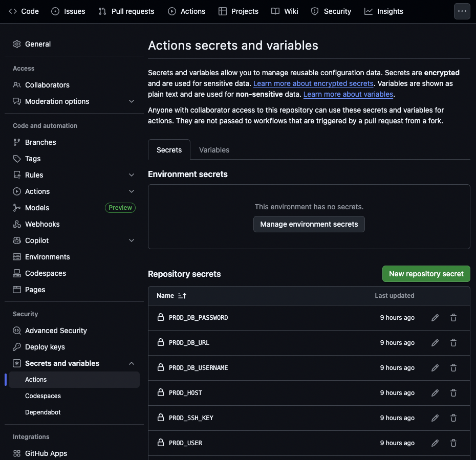The height and width of the screenshot is (460, 476).
Task: Click the Name column sort icon
Action: (x=182, y=296)
